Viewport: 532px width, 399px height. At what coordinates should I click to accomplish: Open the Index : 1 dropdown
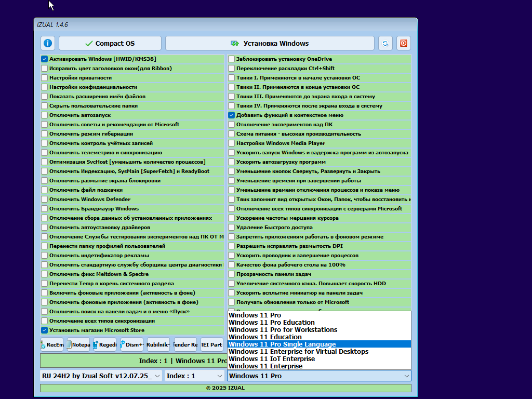pos(194,376)
